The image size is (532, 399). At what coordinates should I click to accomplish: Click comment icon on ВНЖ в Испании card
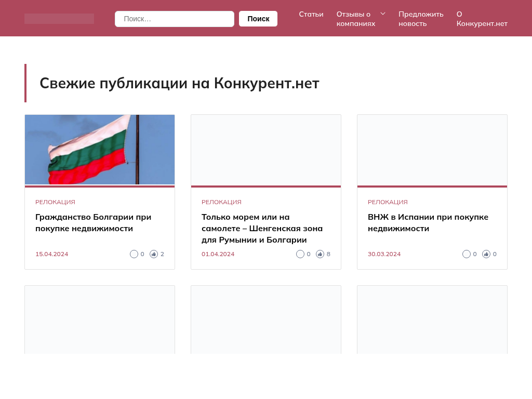click(467, 254)
